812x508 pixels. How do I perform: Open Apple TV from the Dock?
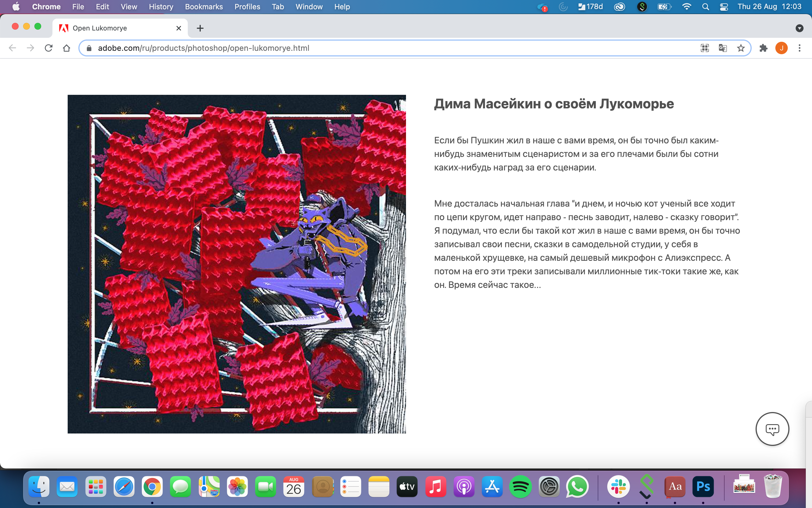[407, 487]
